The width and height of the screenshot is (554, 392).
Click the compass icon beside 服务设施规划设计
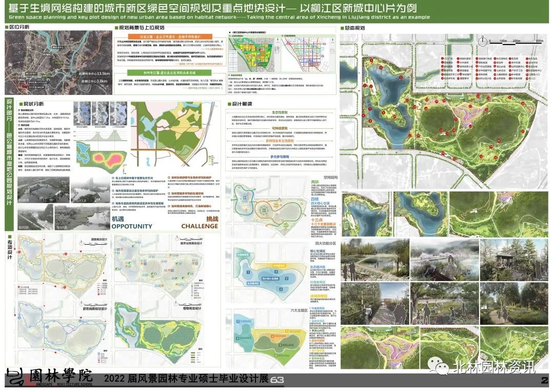tap(177, 239)
